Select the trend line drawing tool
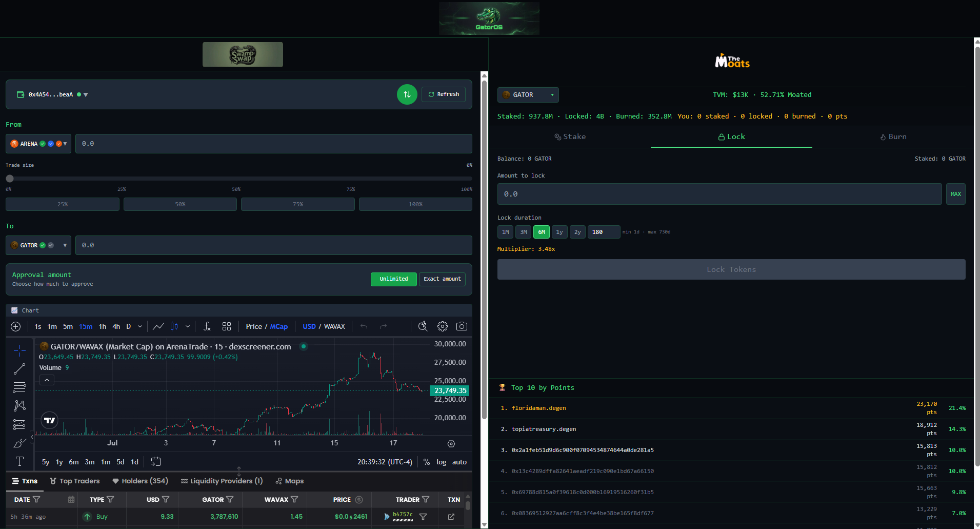980x529 pixels. [x=19, y=369]
